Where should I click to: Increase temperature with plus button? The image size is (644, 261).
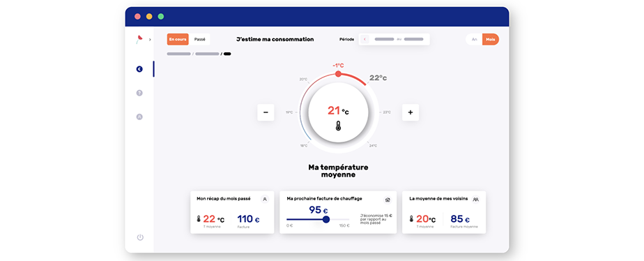pyautogui.click(x=411, y=112)
